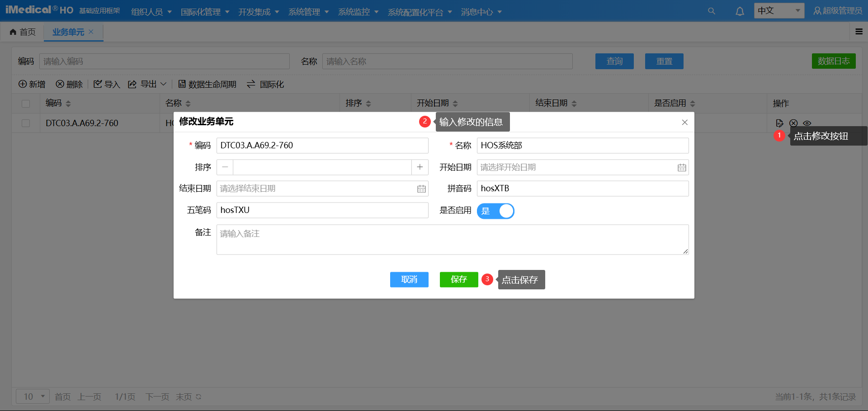Jump to the pagination 首页 link
The height and width of the screenshot is (411, 868).
(63, 397)
